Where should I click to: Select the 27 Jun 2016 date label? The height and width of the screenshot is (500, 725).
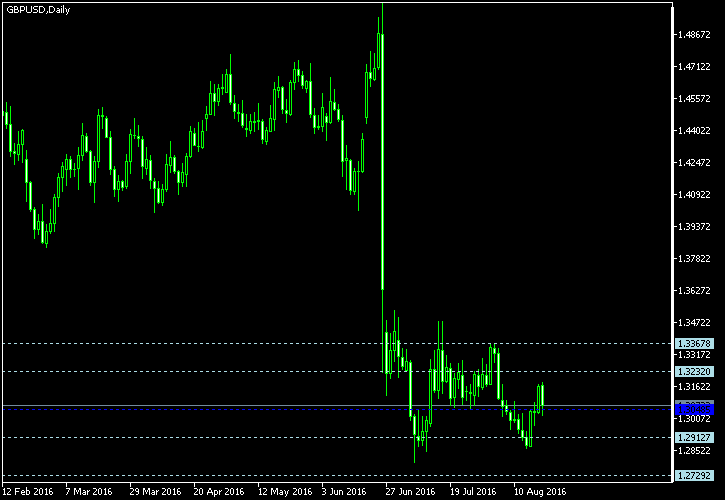(x=411, y=491)
